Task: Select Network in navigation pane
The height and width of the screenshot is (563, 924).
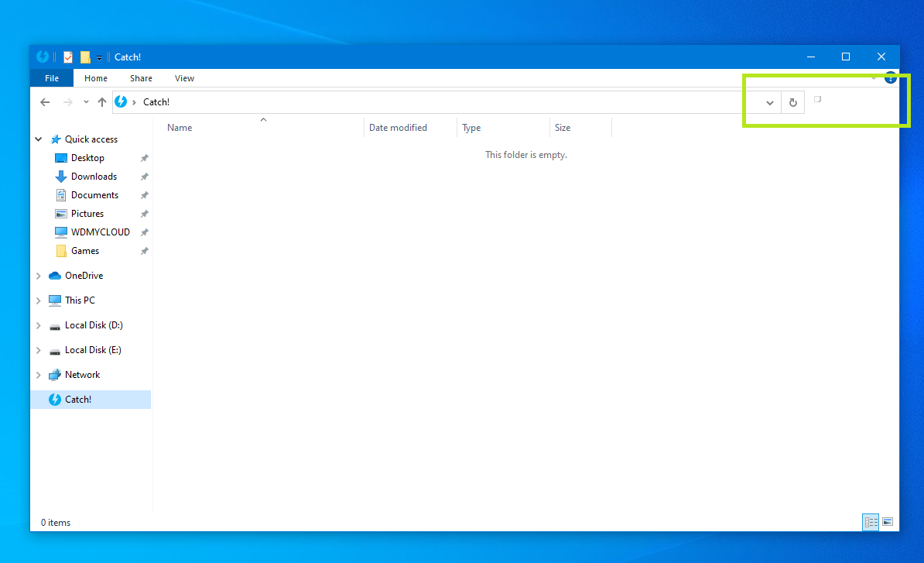Action: 82,374
